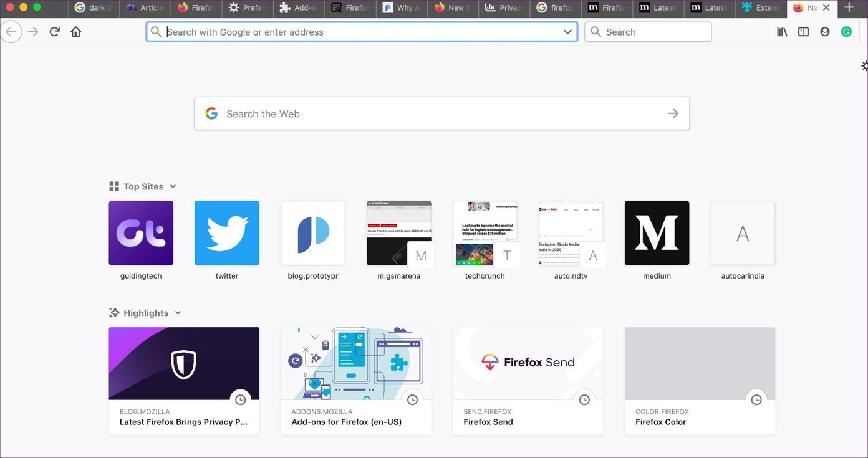Focus the address bar field

click(362, 32)
